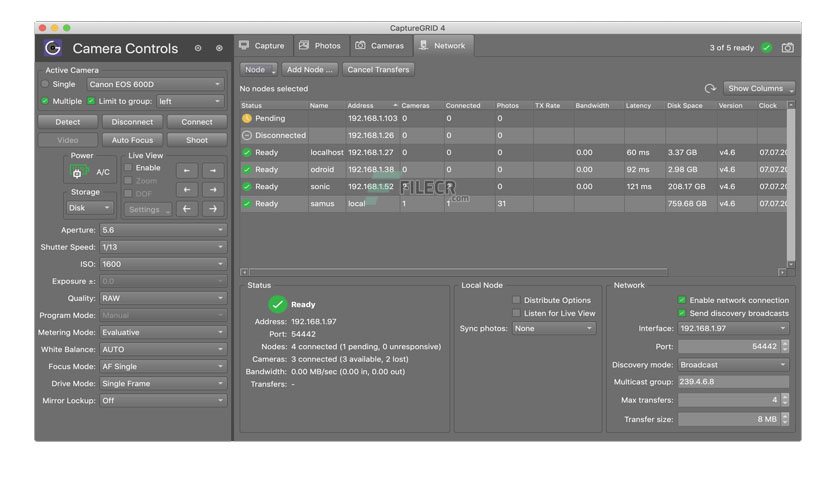Check Listen for Live View

coord(516,313)
